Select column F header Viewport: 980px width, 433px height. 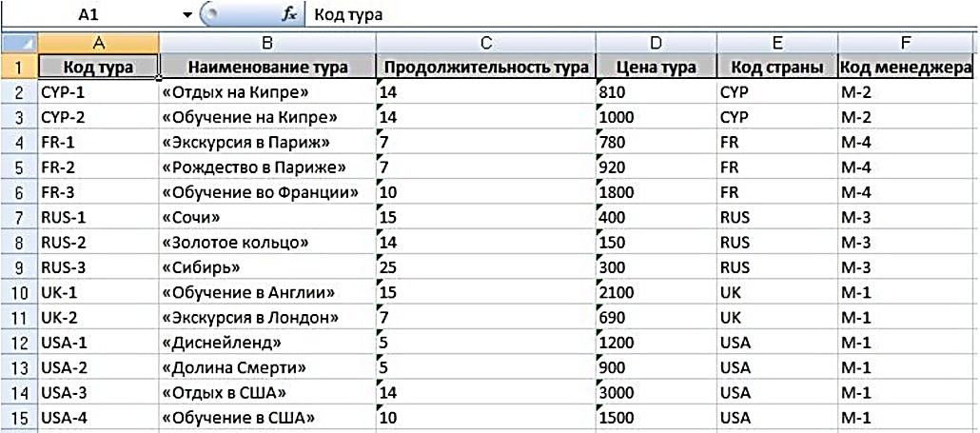[x=907, y=43]
